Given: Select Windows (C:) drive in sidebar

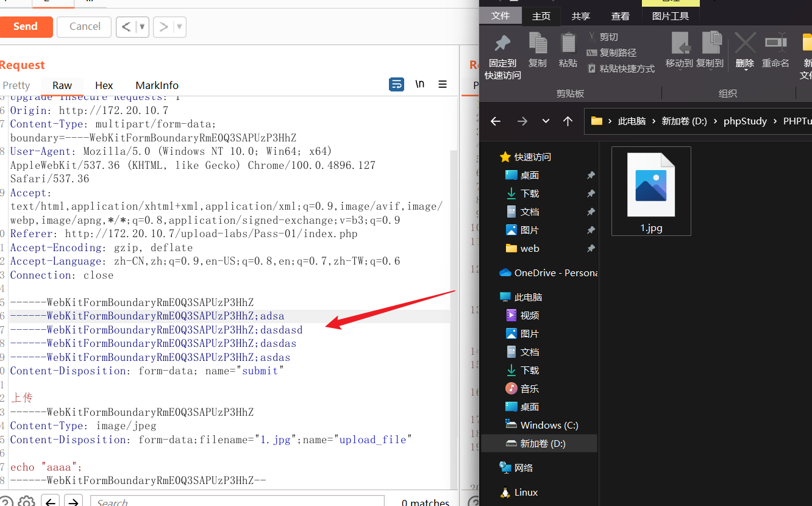Looking at the screenshot, I should 542,425.
